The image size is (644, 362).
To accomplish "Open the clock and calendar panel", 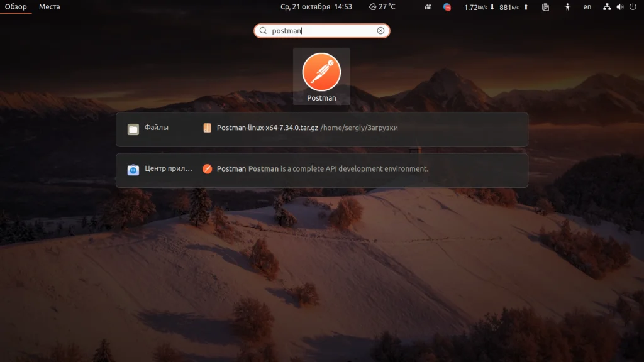I will pyautogui.click(x=316, y=6).
